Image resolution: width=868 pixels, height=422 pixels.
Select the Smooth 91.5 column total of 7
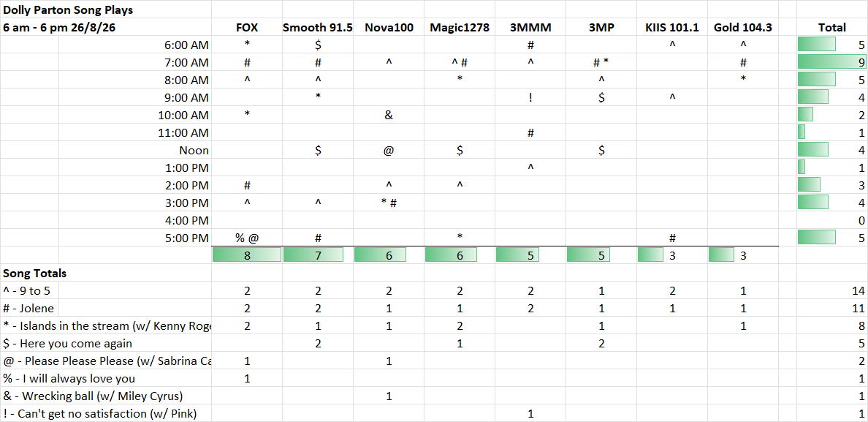click(318, 255)
